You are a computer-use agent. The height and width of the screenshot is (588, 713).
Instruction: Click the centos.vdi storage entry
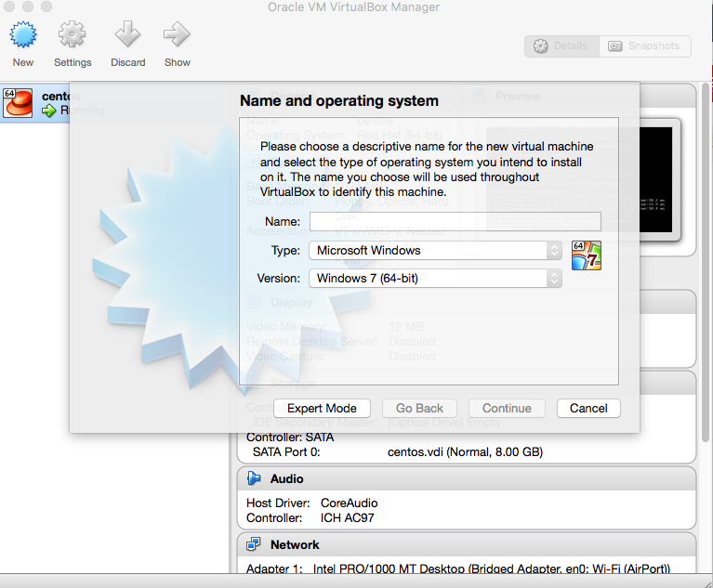pyautogui.click(x=465, y=452)
